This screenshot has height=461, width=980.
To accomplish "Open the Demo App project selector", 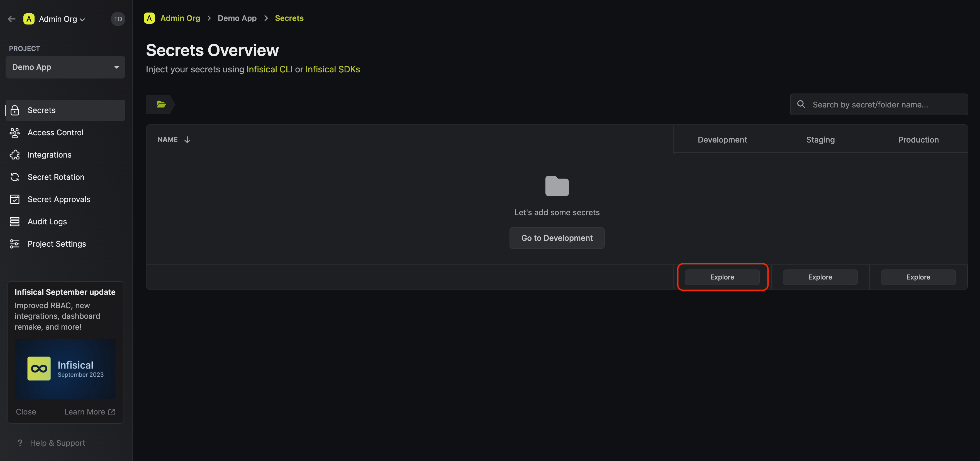I will tap(65, 67).
